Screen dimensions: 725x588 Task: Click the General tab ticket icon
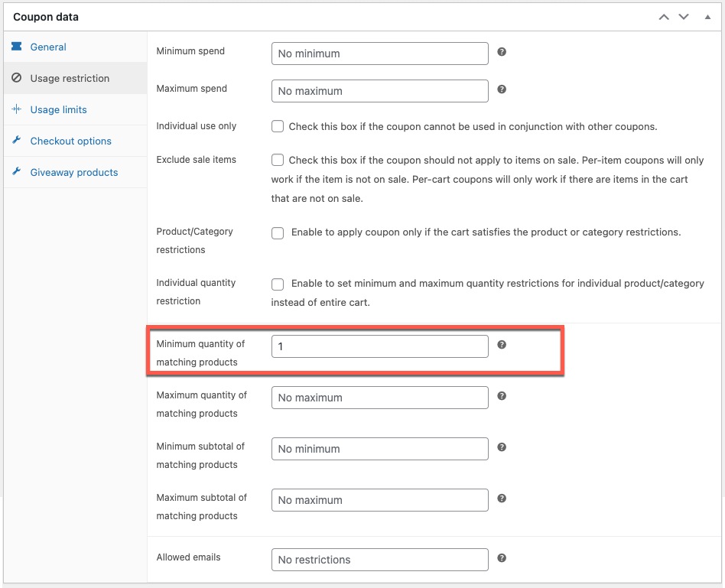17,46
